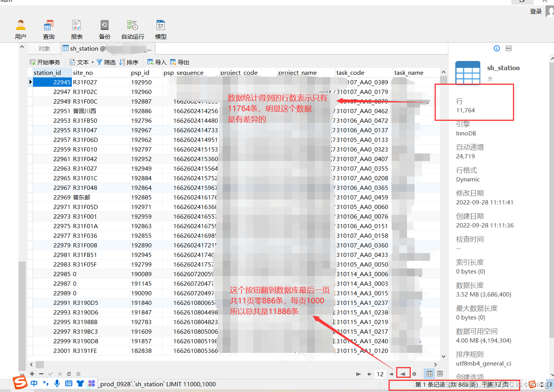Open the 用户 (User) toolbar icon

point(21,30)
